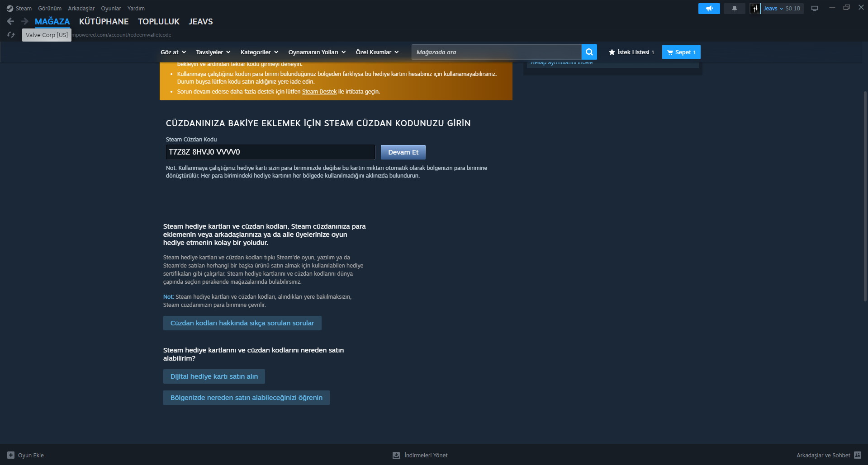Minimize the Steam window
Viewport: 868px width, 465px height.
pos(832,8)
